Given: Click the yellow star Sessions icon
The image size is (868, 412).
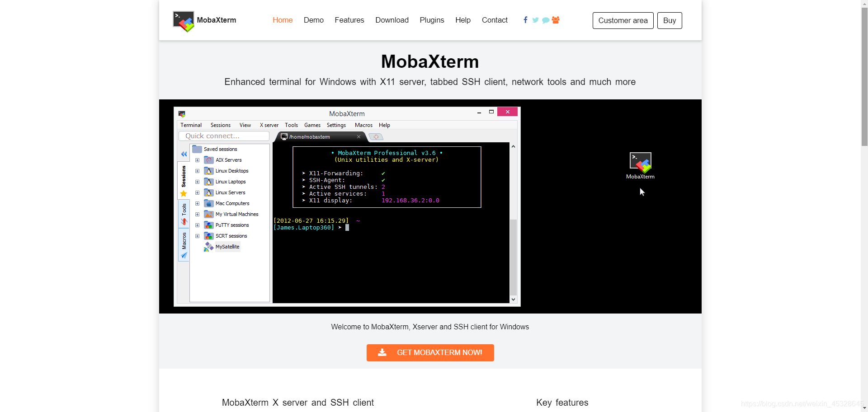Looking at the screenshot, I should (x=184, y=194).
